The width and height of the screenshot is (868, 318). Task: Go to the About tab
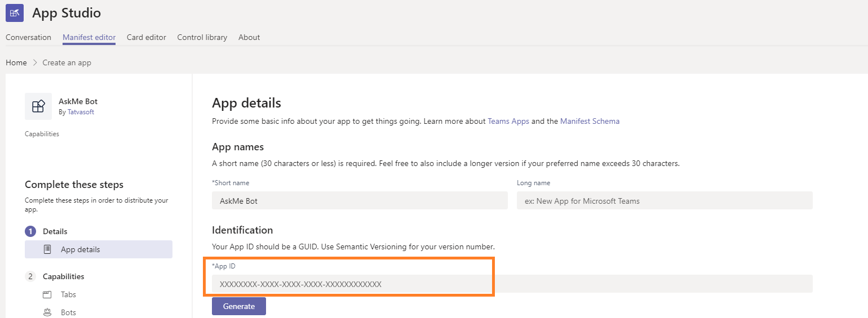(x=249, y=37)
